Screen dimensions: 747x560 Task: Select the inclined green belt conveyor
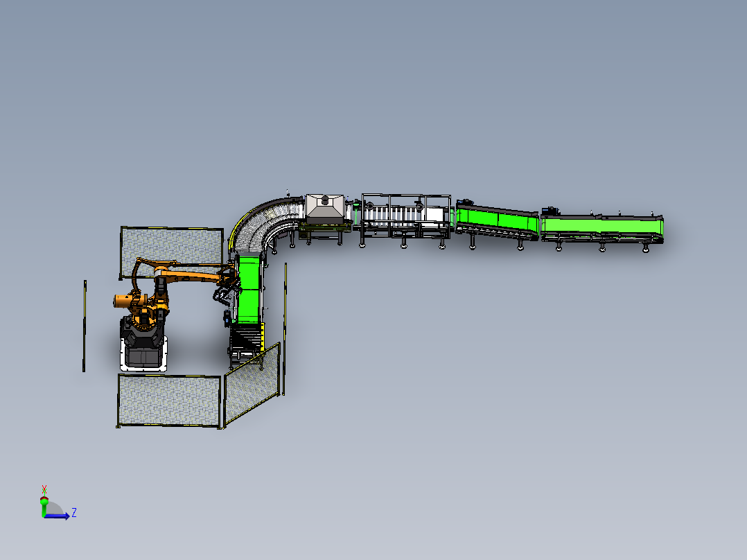(x=497, y=220)
